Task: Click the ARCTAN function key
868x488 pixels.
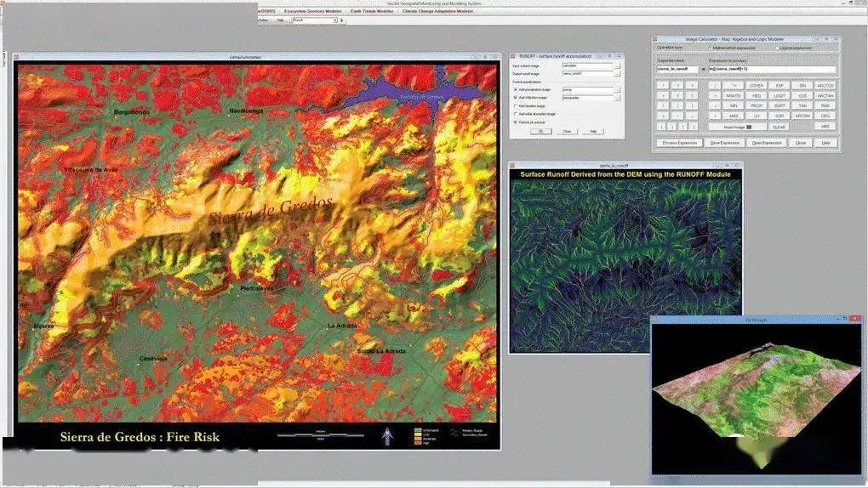Action: [x=825, y=96]
